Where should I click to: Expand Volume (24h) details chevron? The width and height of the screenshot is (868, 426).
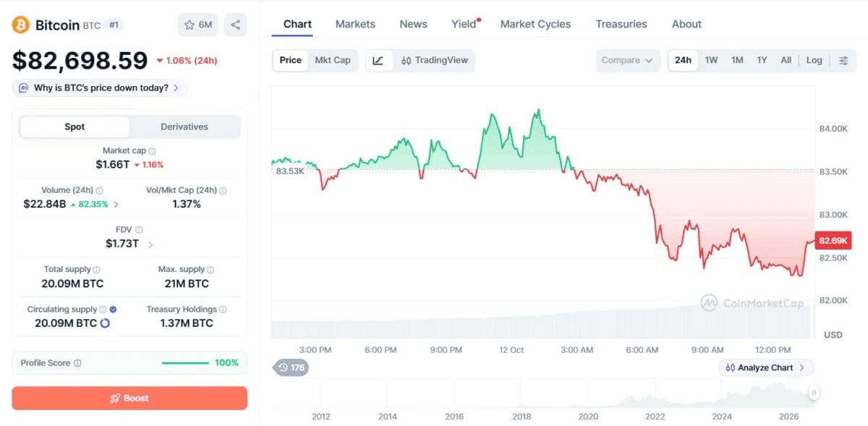click(116, 205)
